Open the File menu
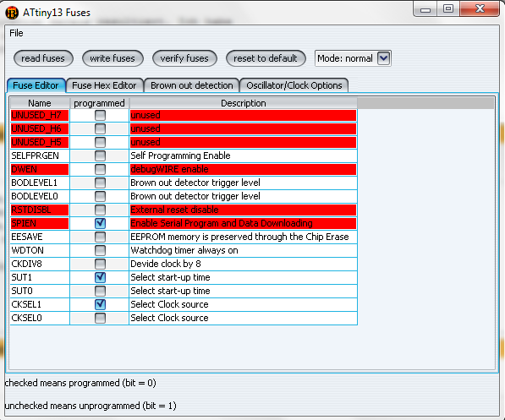The height and width of the screenshot is (420, 505). [16, 33]
